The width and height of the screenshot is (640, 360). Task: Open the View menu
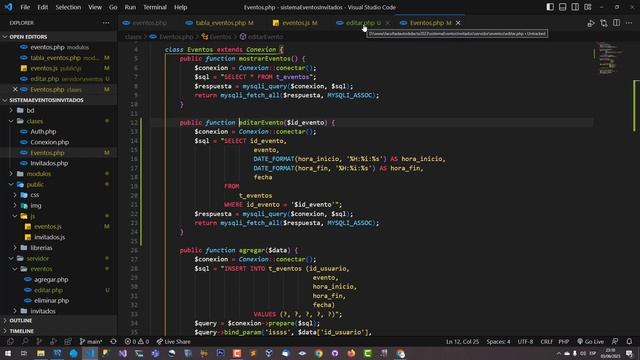95,7
